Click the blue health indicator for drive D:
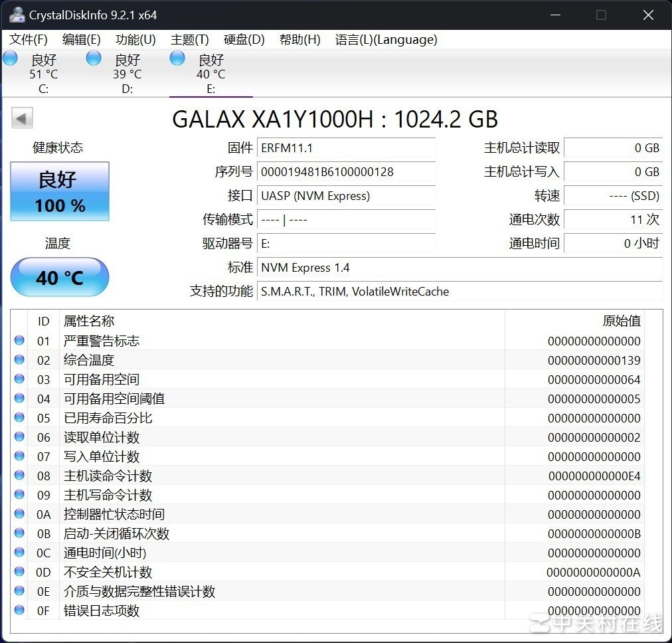This screenshot has height=643, width=672. pyautogui.click(x=93, y=58)
